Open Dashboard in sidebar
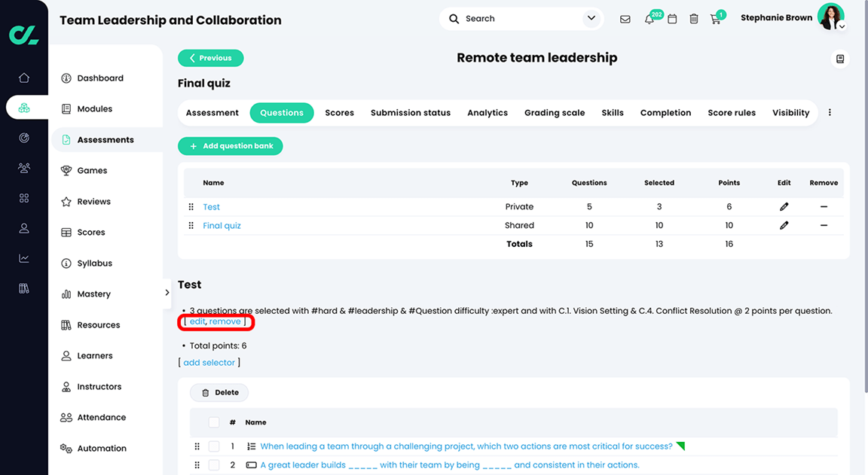 pyautogui.click(x=100, y=78)
